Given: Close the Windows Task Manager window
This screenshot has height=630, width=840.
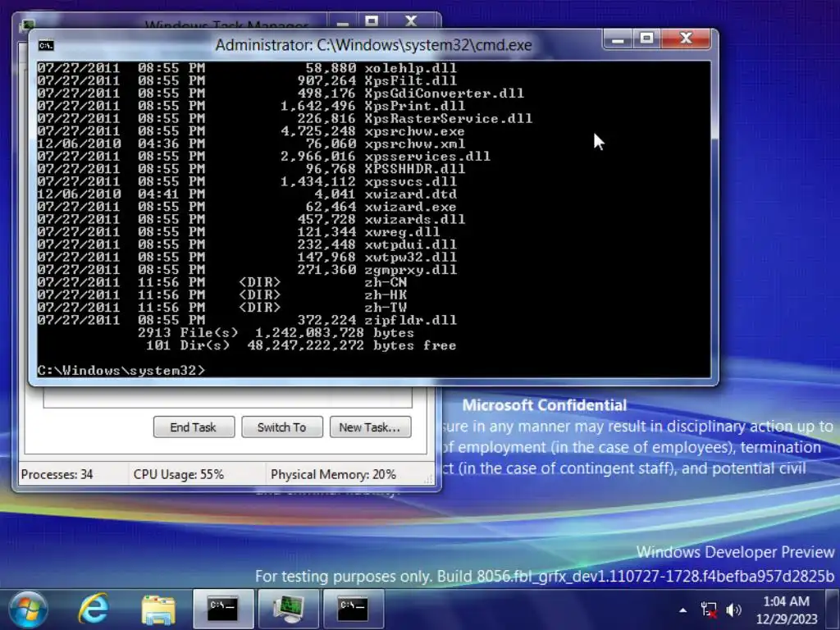Looking at the screenshot, I should 411,21.
